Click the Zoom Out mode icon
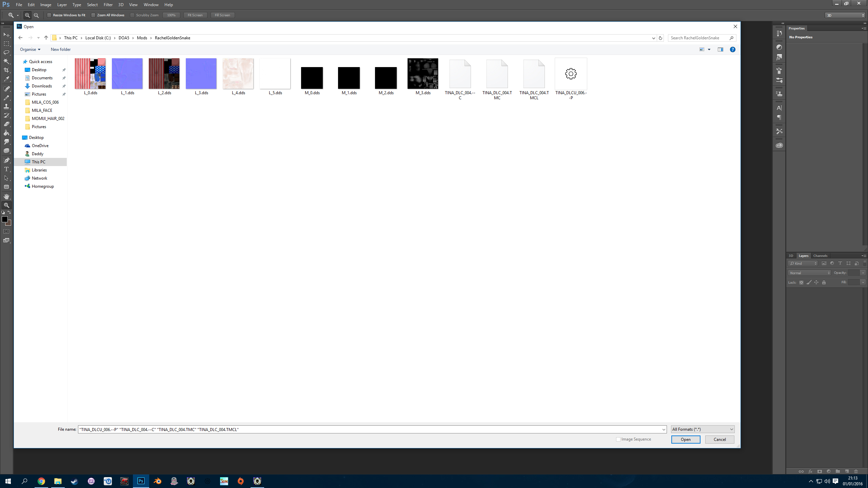 36,15
